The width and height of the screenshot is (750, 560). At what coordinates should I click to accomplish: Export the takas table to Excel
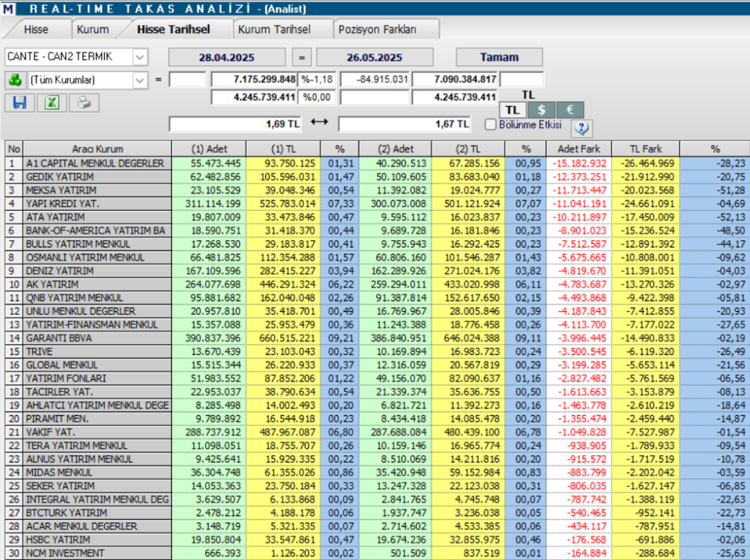point(51,102)
